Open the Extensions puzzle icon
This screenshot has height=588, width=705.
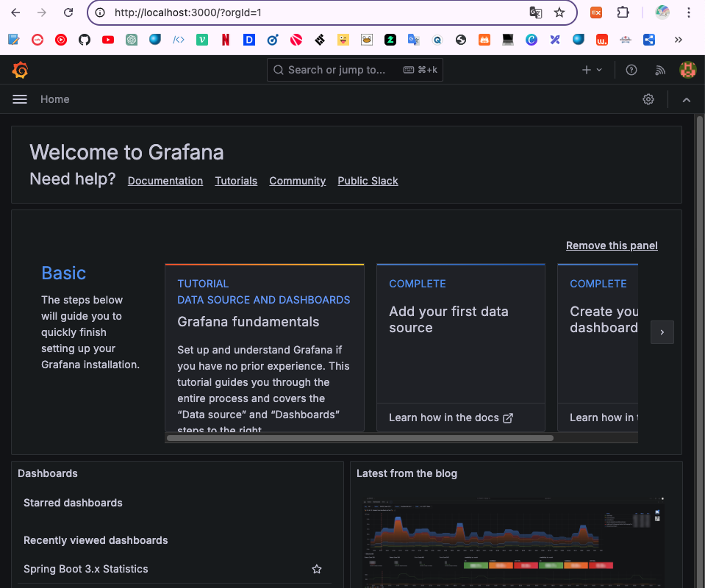point(623,12)
